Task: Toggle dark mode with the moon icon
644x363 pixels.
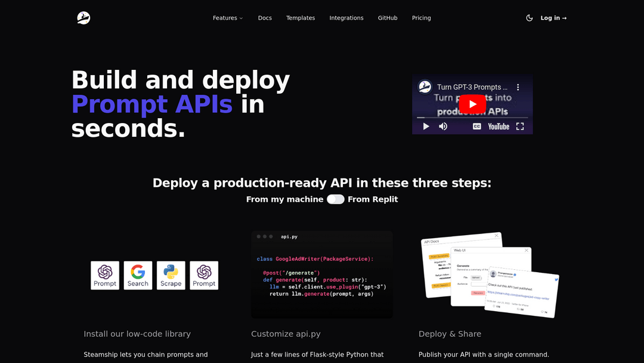Action: click(530, 18)
